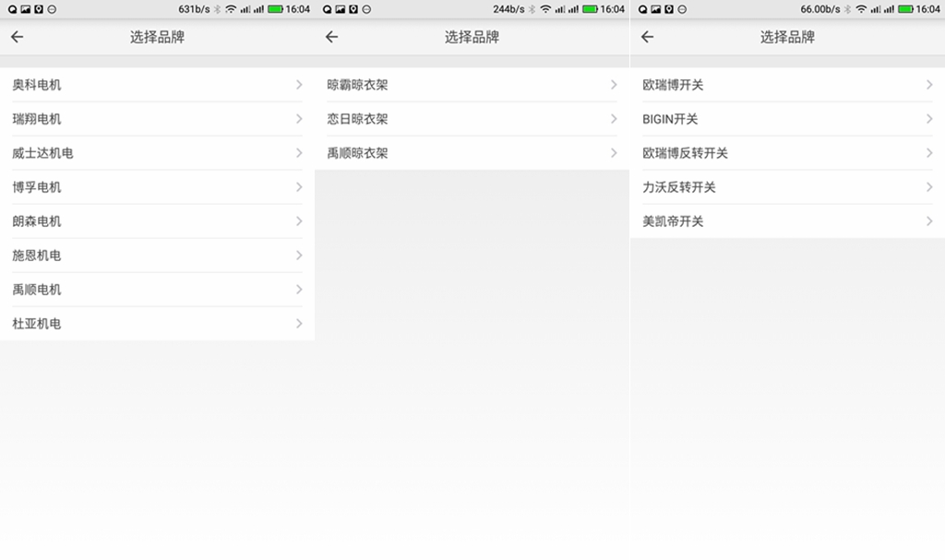Tap battery icon in right status bar
Image resolution: width=945 pixels, height=560 pixels.
pos(906,9)
